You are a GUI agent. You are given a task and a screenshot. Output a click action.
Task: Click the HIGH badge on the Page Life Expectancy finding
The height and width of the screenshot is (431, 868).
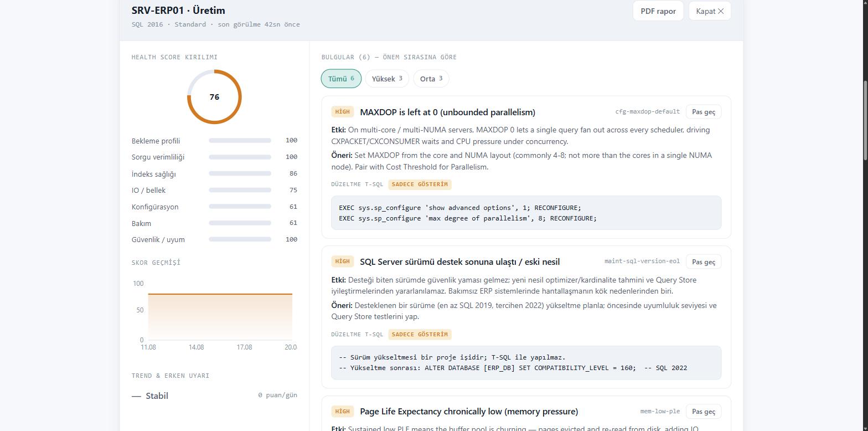(342, 412)
